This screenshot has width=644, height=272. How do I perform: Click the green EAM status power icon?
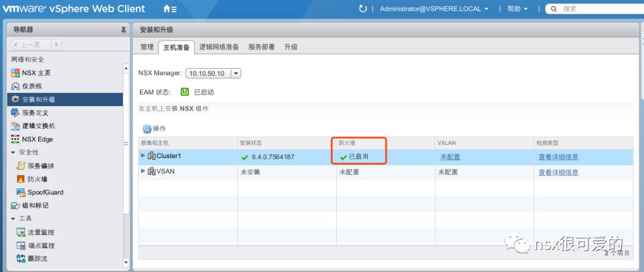click(x=185, y=92)
